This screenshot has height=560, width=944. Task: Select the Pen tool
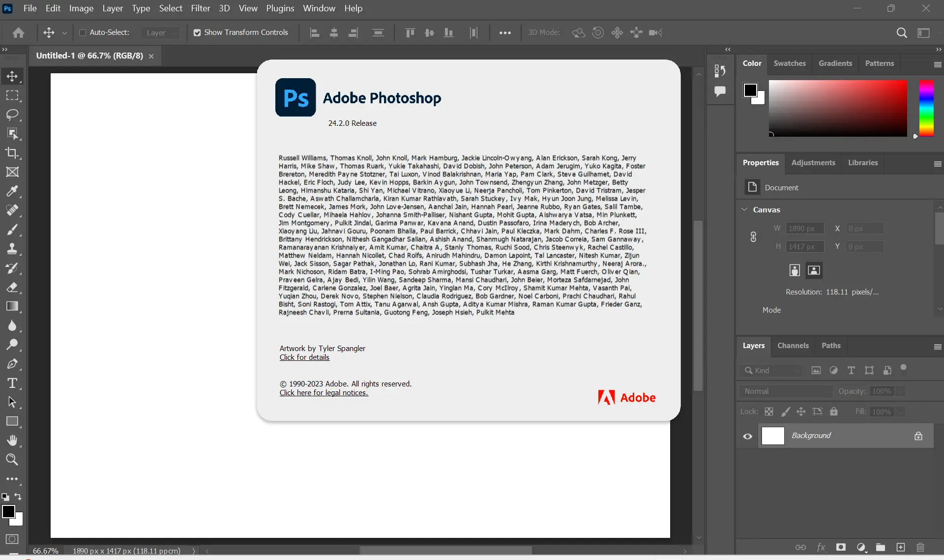tap(12, 364)
